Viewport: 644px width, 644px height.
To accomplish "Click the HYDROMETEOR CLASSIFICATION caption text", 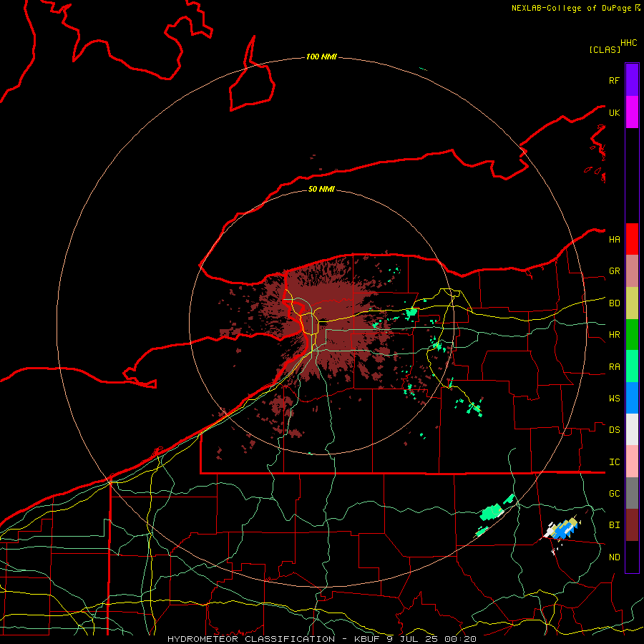I will tap(251, 639).
